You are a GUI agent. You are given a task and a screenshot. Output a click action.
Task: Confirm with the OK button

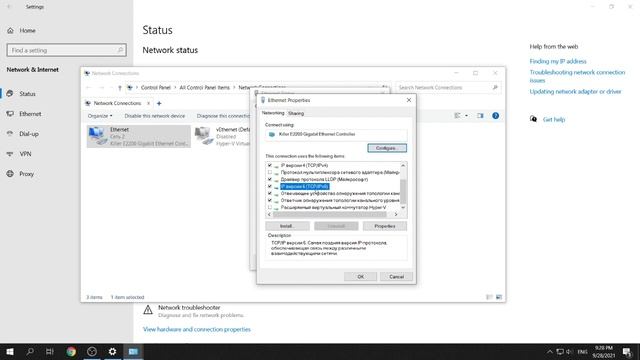[360, 277]
